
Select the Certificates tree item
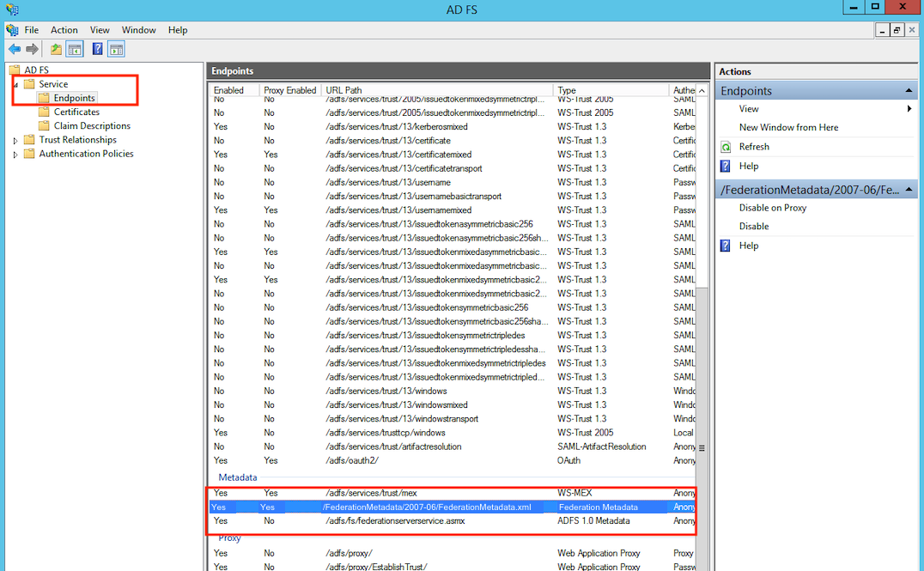[x=76, y=112]
